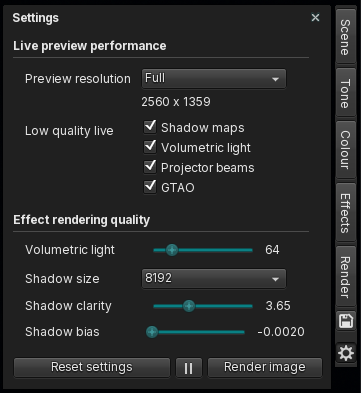Open the settings gear icon
This screenshot has height=393, width=361.
346,353
